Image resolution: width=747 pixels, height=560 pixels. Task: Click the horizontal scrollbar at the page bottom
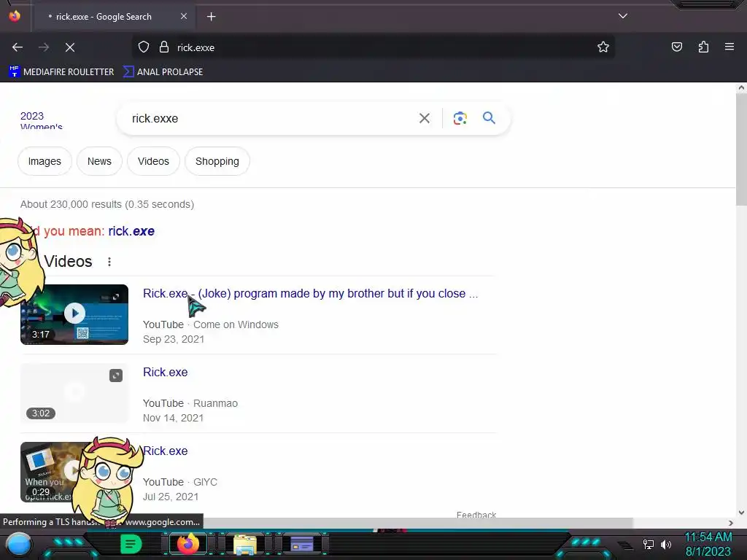pos(419,523)
